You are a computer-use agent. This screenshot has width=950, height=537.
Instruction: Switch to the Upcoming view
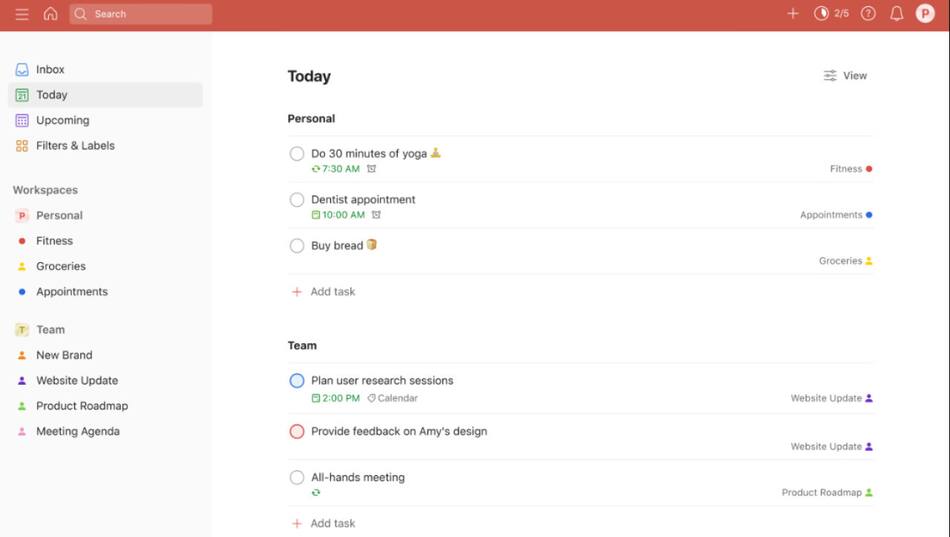[62, 120]
